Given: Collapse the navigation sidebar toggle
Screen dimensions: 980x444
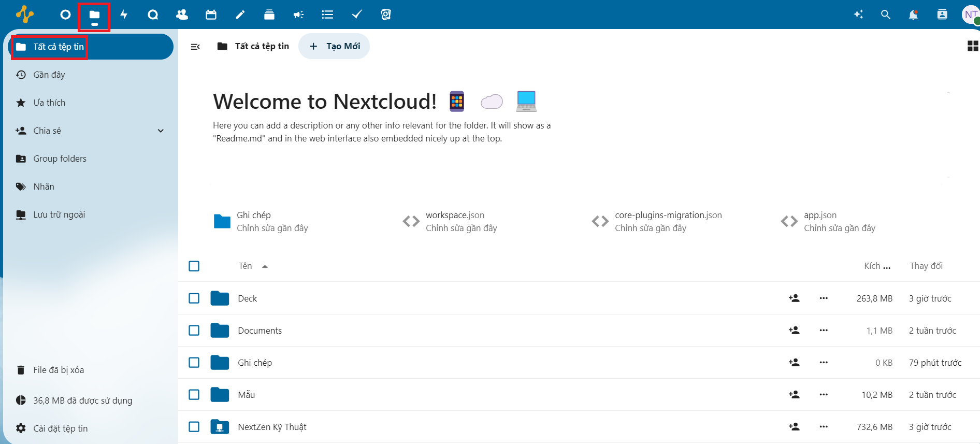Looking at the screenshot, I should tap(195, 47).
